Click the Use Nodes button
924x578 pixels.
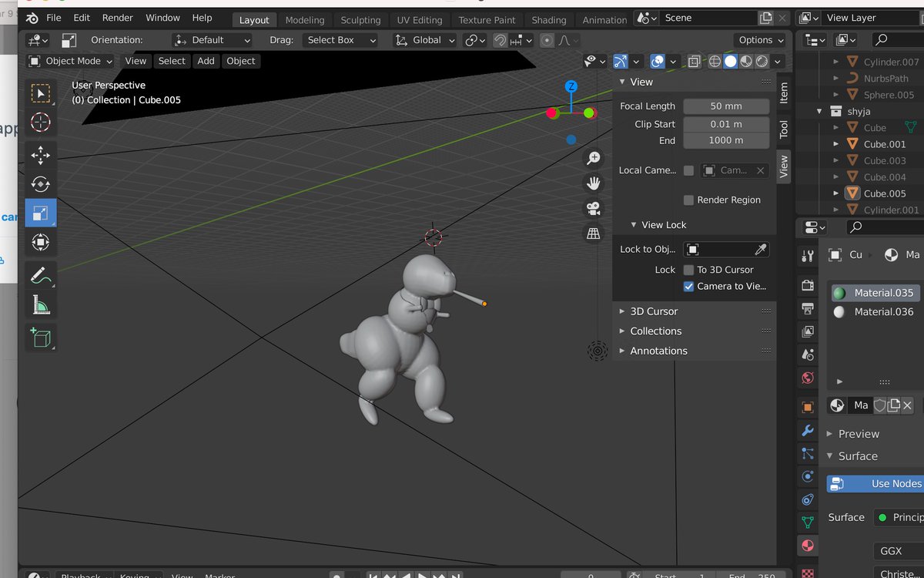(875, 483)
